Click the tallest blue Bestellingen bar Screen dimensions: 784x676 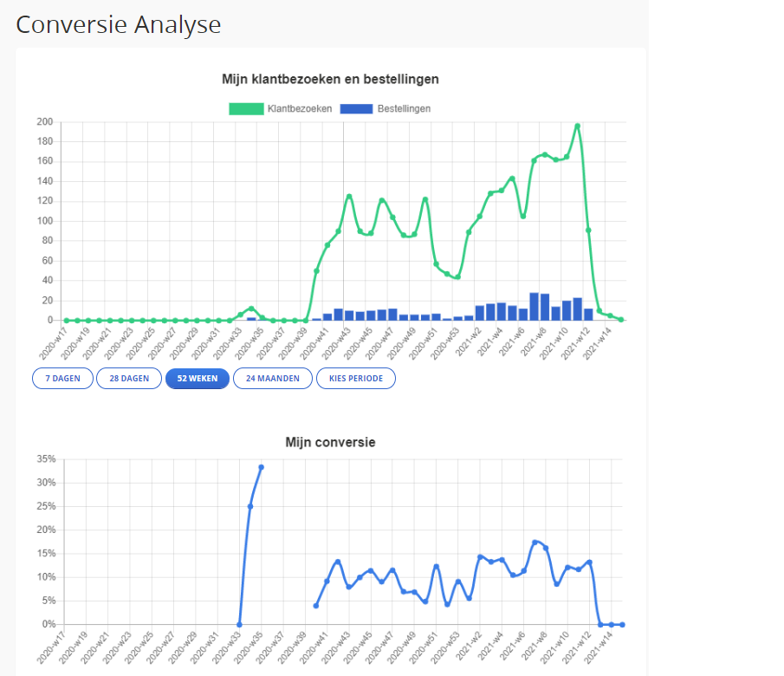pyautogui.click(x=535, y=307)
